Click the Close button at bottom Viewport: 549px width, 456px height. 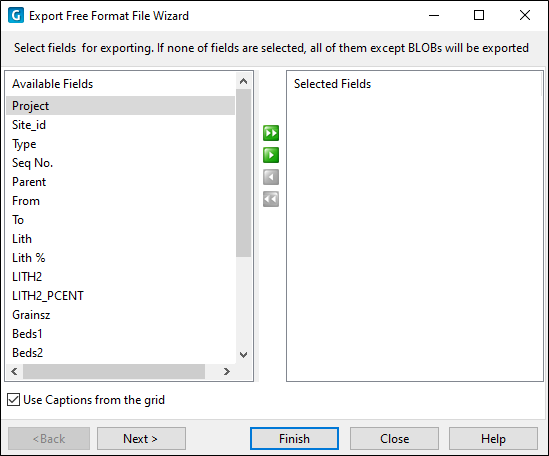tap(394, 438)
